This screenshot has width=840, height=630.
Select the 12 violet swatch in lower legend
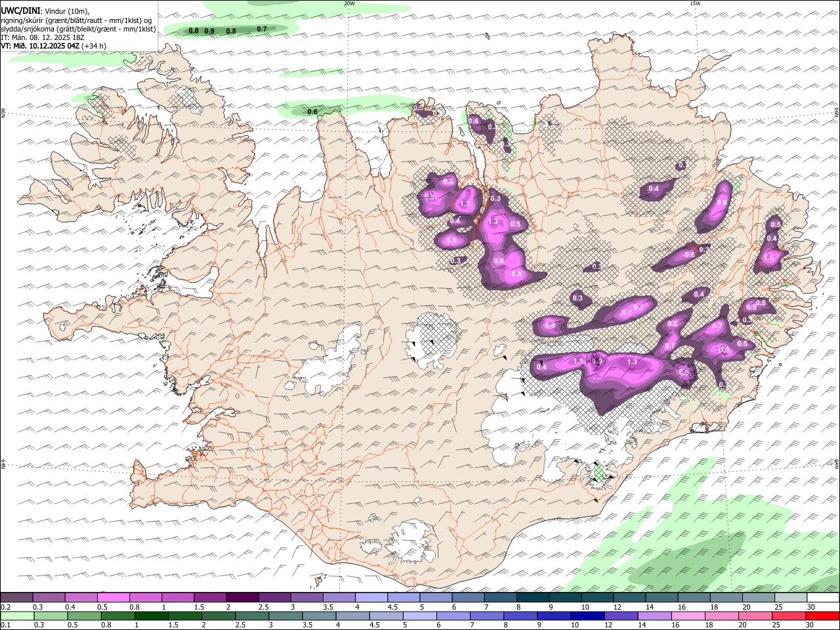(621, 616)
